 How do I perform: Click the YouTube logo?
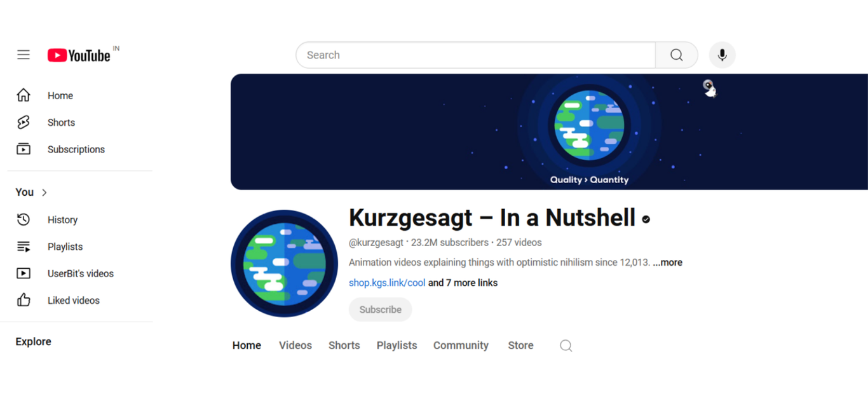click(x=79, y=55)
